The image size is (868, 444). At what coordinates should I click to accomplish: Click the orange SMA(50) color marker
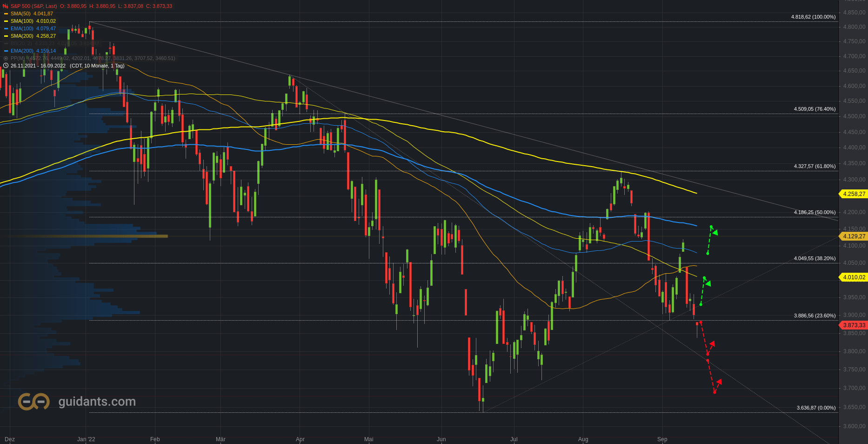(6, 14)
